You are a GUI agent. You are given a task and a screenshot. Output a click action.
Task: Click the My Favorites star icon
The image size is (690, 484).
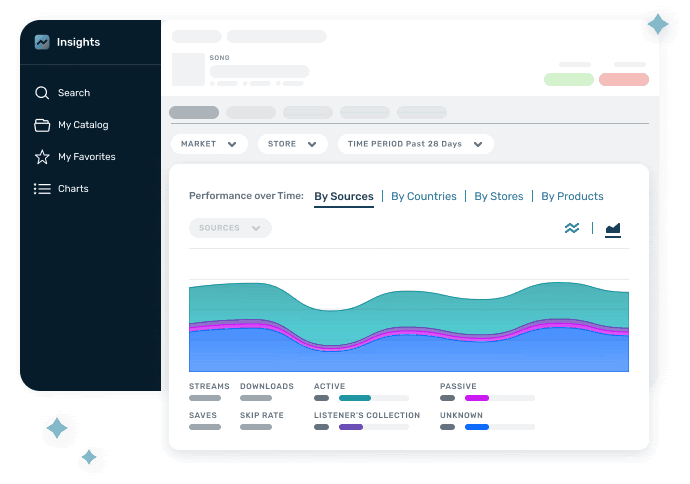tap(42, 157)
